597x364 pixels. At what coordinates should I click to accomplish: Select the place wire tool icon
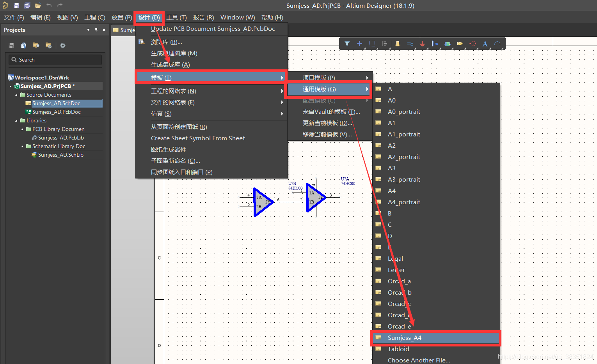pyautogui.click(x=410, y=44)
